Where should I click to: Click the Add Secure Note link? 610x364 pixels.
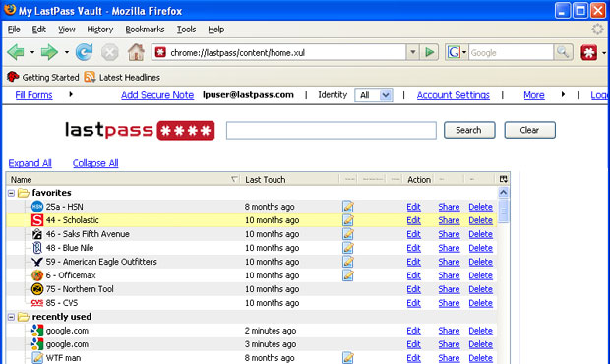pos(157,95)
